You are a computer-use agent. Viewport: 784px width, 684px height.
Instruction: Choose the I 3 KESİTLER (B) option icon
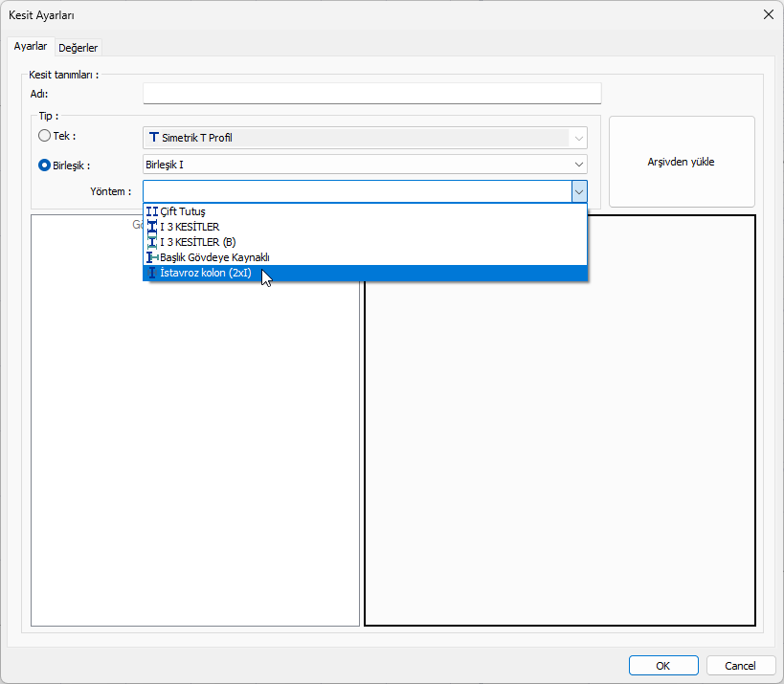152,242
